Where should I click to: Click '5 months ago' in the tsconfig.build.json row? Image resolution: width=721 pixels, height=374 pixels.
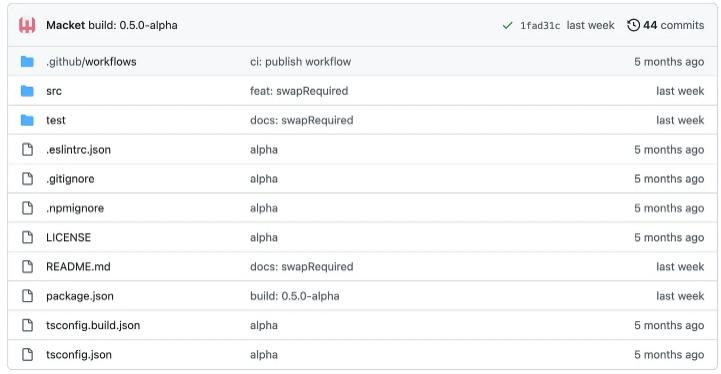669,326
